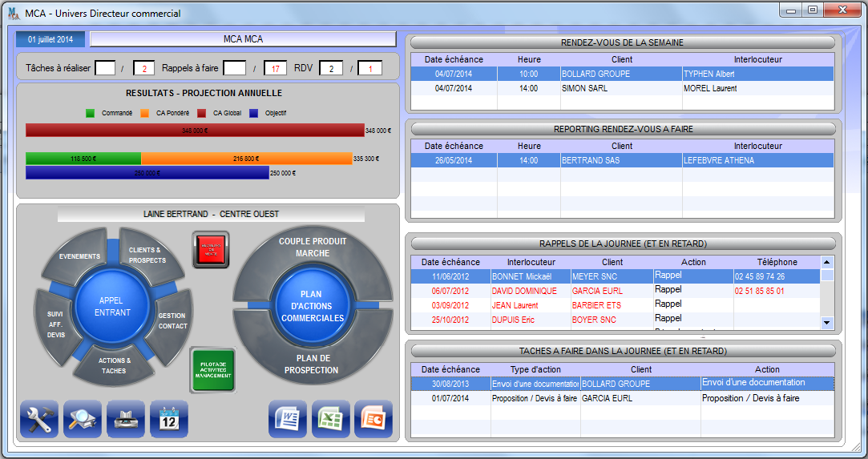Click the blue Objectif legend swatch

click(253, 113)
